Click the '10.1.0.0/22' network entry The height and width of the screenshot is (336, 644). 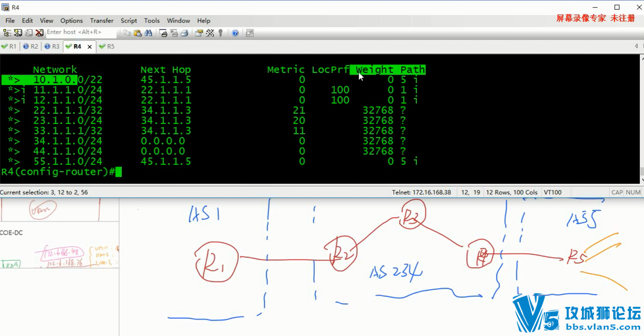68,80
